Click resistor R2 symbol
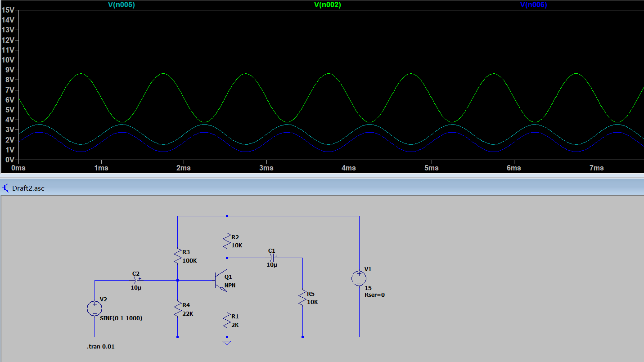 [x=227, y=241]
